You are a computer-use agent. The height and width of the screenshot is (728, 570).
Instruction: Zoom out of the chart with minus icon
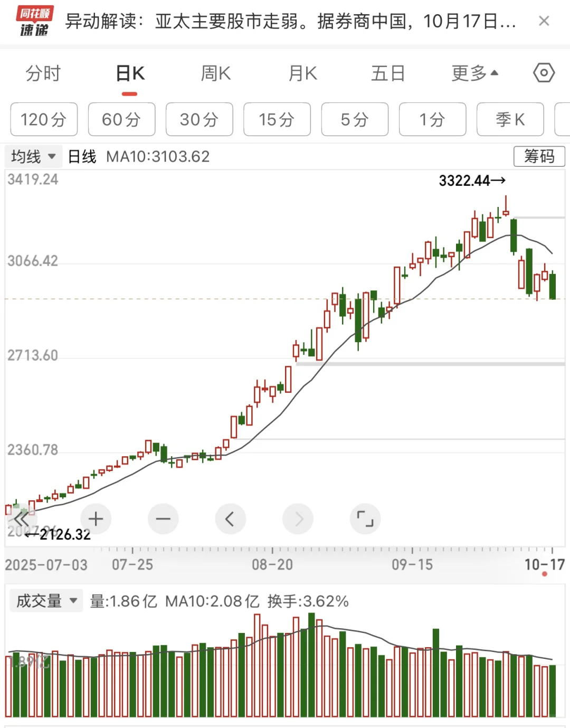point(163,519)
